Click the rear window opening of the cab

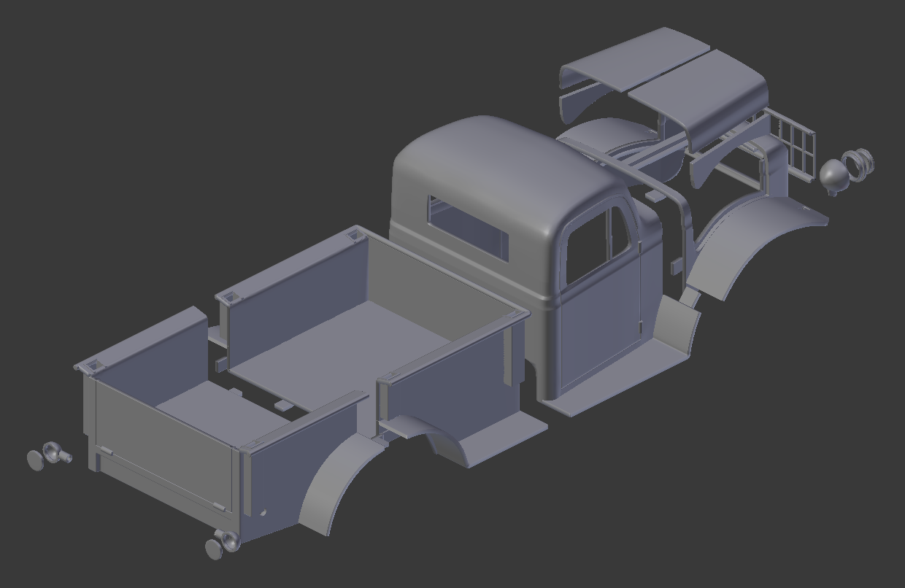click(467, 226)
